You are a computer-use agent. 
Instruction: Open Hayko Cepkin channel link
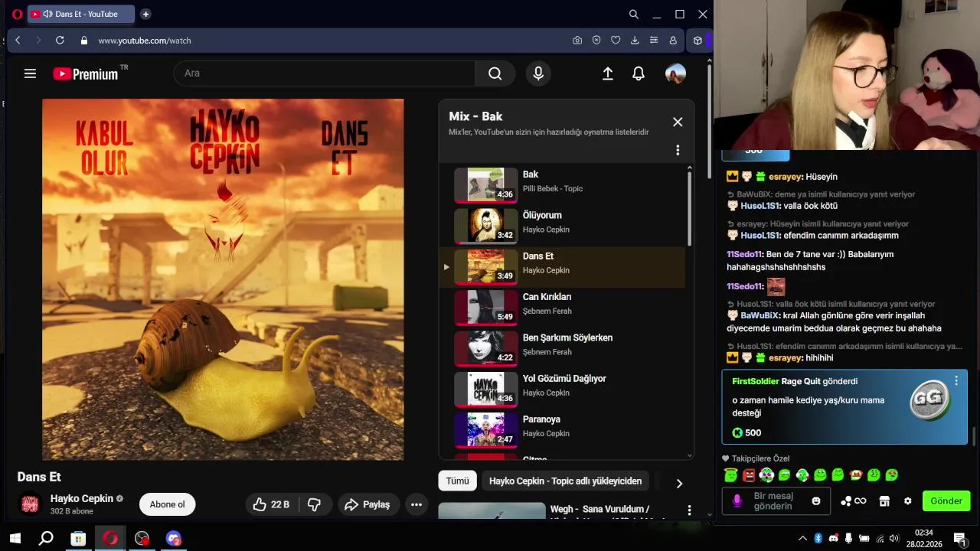(x=82, y=498)
